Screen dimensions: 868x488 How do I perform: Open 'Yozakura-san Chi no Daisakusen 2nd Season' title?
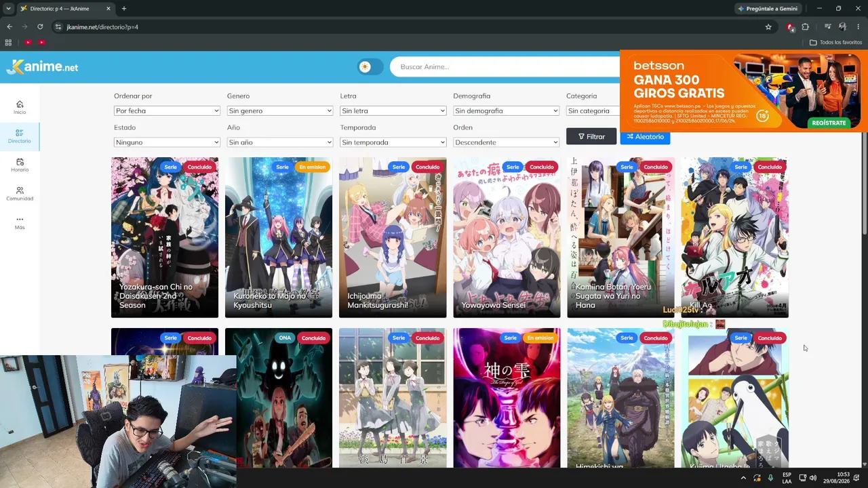[156, 296]
